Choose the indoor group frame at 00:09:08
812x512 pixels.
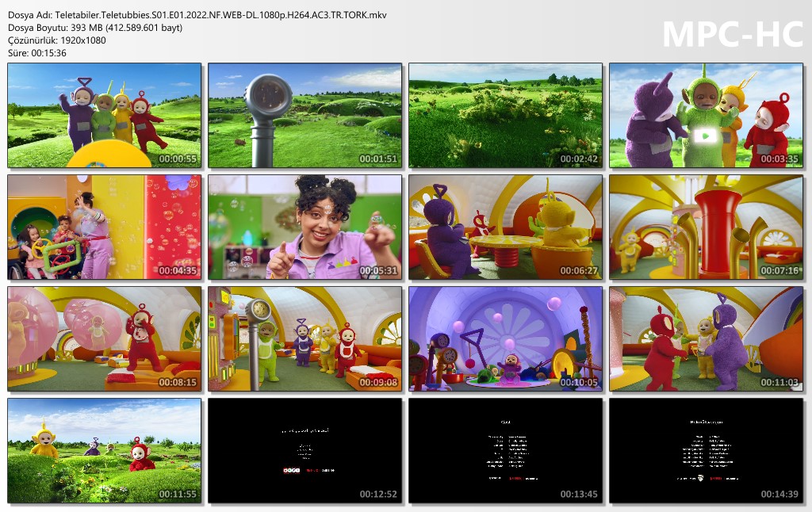[305, 339]
